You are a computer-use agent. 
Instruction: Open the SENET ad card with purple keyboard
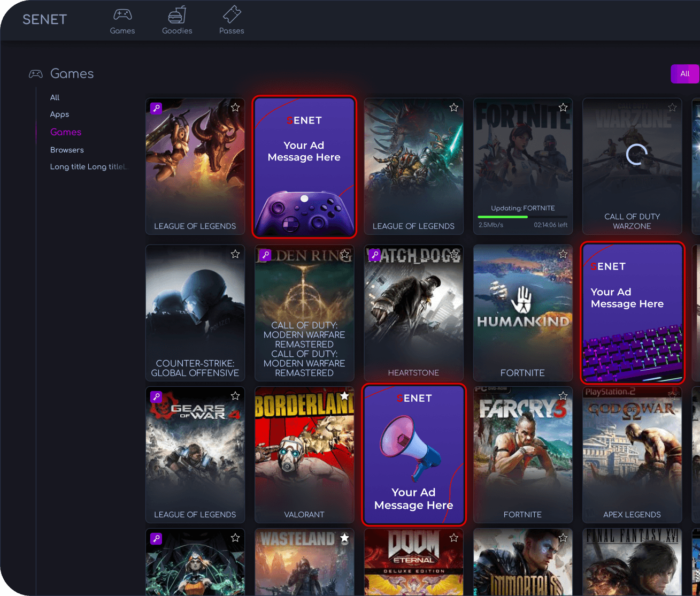click(632, 313)
